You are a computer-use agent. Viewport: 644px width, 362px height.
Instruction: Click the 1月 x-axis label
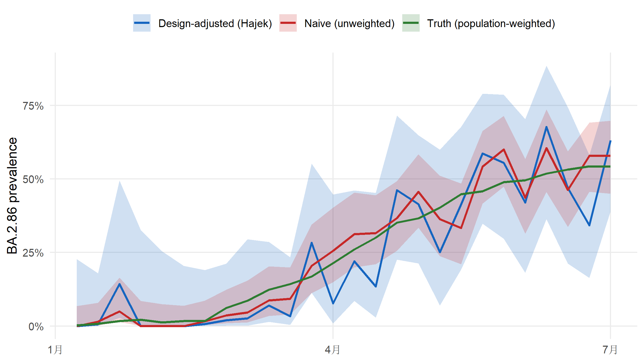55,350
